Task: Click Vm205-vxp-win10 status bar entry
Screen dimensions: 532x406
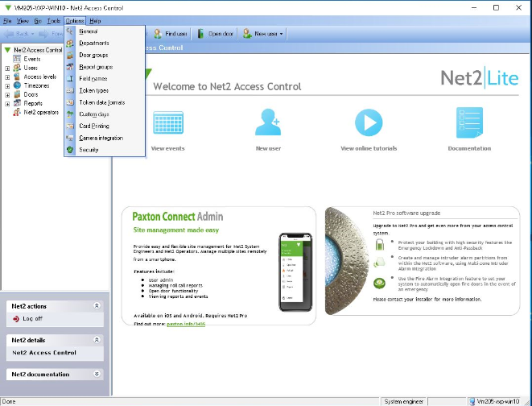Action: click(495, 402)
